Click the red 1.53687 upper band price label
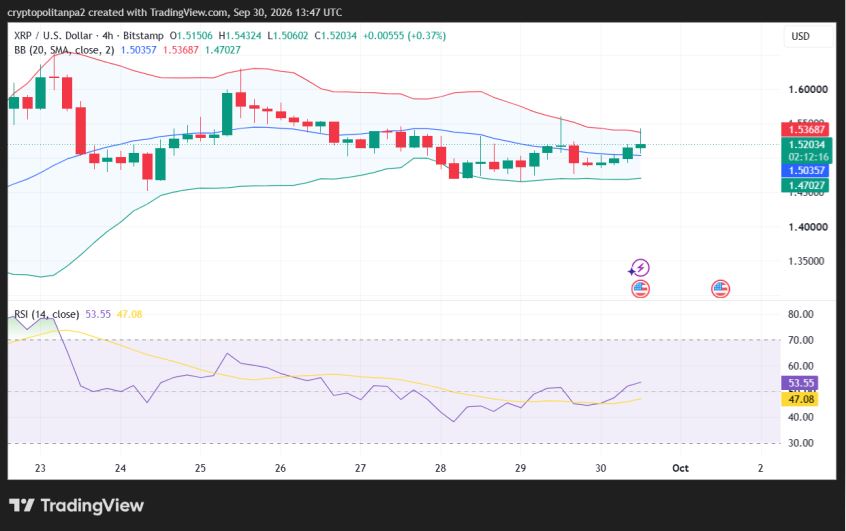 pos(806,130)
